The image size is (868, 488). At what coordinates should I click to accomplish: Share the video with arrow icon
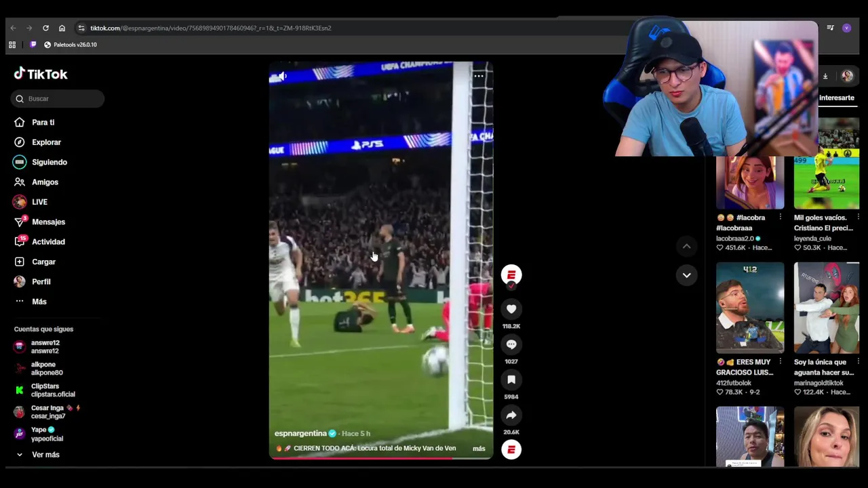click(511, 415)
